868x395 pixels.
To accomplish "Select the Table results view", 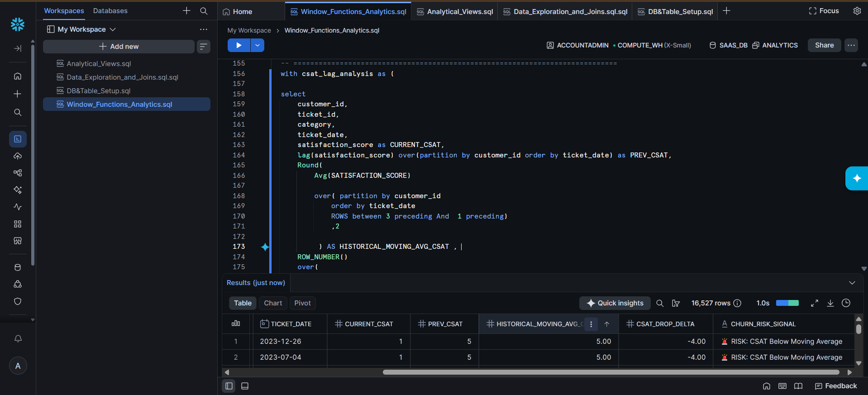I will coord(243,303).
